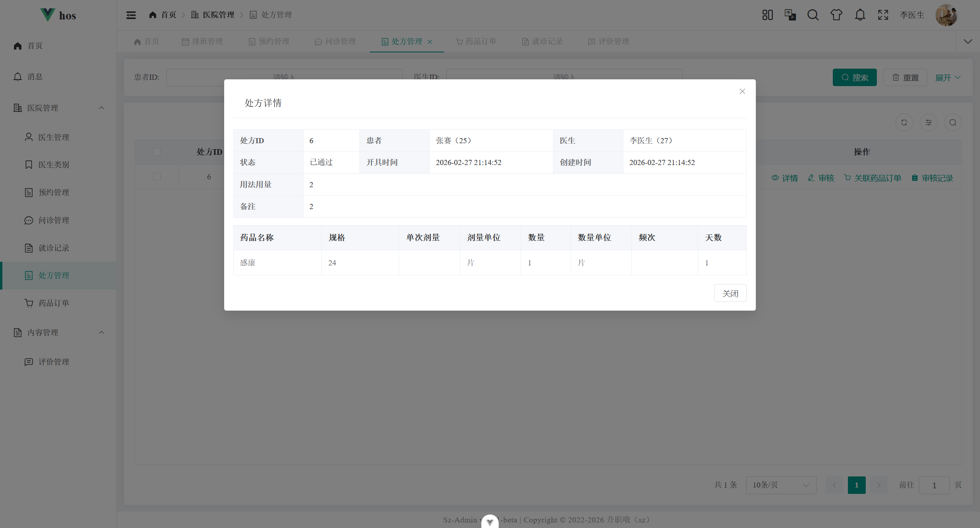This screenshot has height=528, width=980.
Task: Open the language translation icon
Action: pos(790,15)
